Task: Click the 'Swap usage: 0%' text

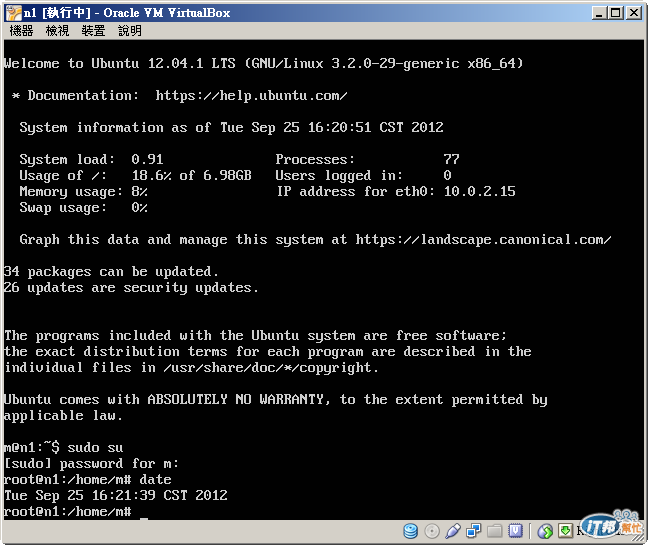Action: click(x=83, y=207)
